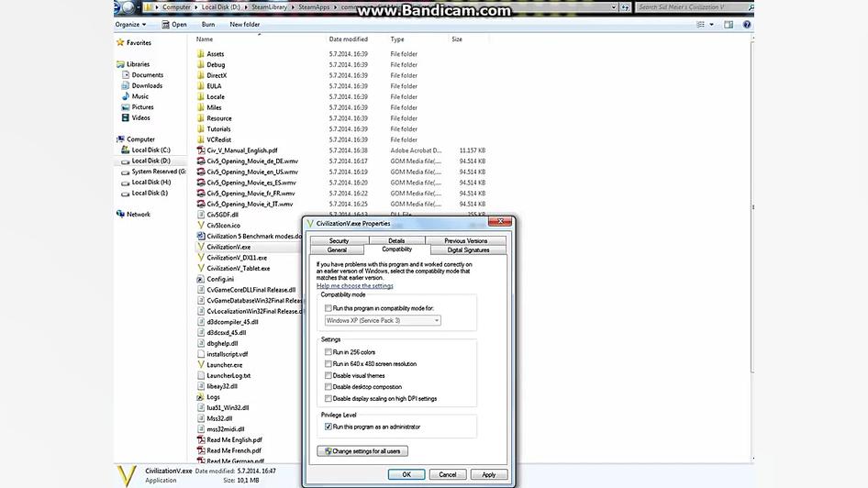
Task: Expand the SteamLibrary breadcrumb arrow
Action: click(x=293, y=7)
